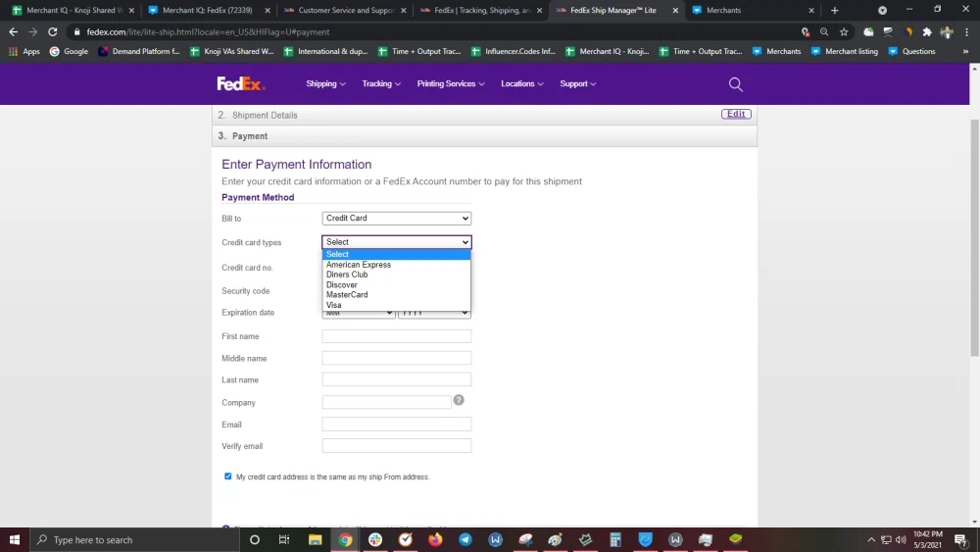Click the Chrome taskbar icon
Image resolution: width=980 pixels, height=552 pixels.
[x=345, y=539]
